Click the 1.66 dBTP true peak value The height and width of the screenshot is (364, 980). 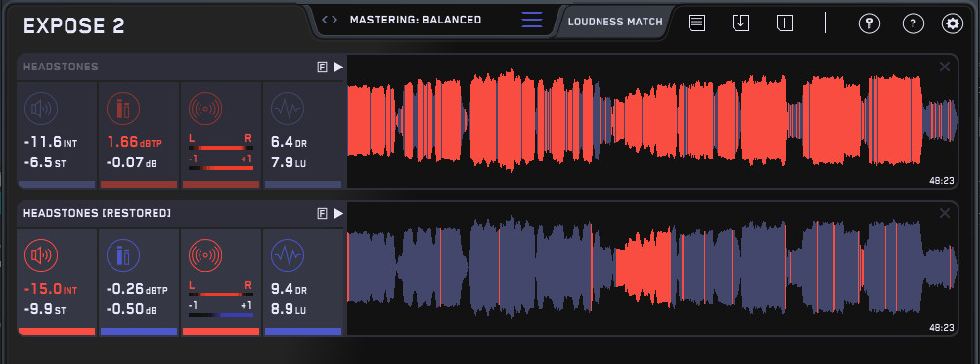[x=134, y=143]
